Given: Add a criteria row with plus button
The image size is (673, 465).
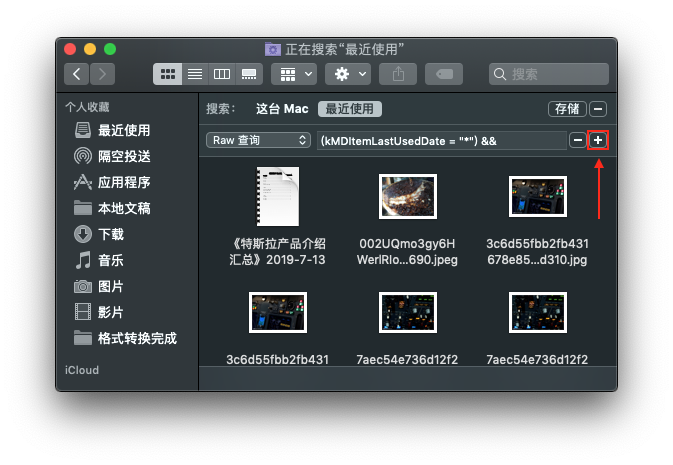Looking at the screenshot, I should (598, 141).
